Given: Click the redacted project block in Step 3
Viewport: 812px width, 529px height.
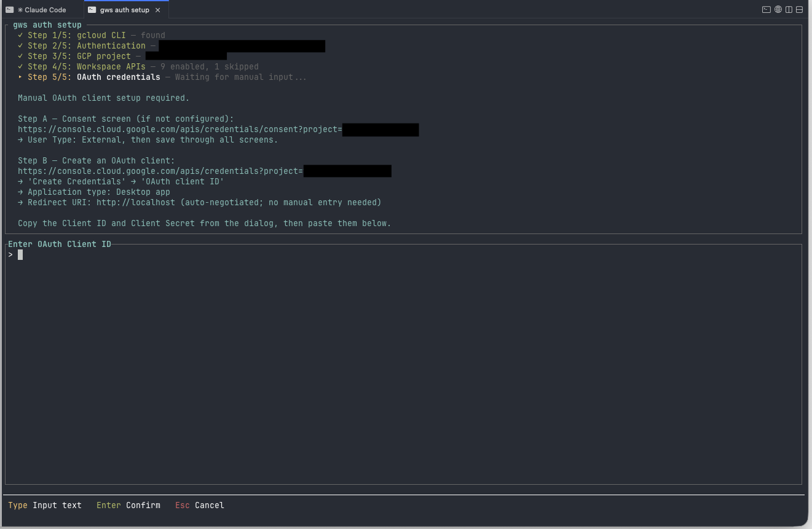Looking at the screenshot, I should (186, 56).
